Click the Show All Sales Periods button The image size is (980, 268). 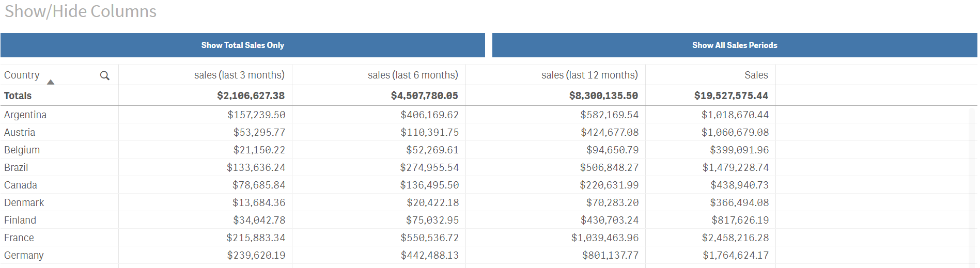[x=734, y=45]
